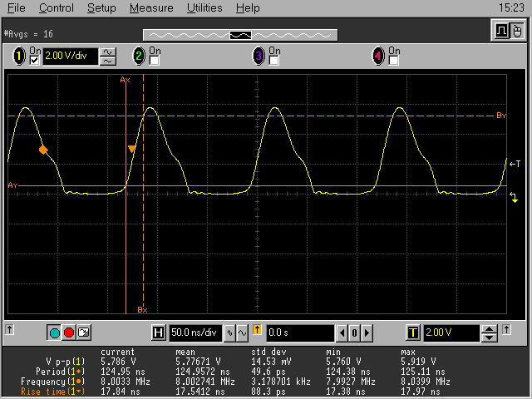532x399 pixels.
Task: Click the channel 1 number icon
Action: tap(18, 57)
